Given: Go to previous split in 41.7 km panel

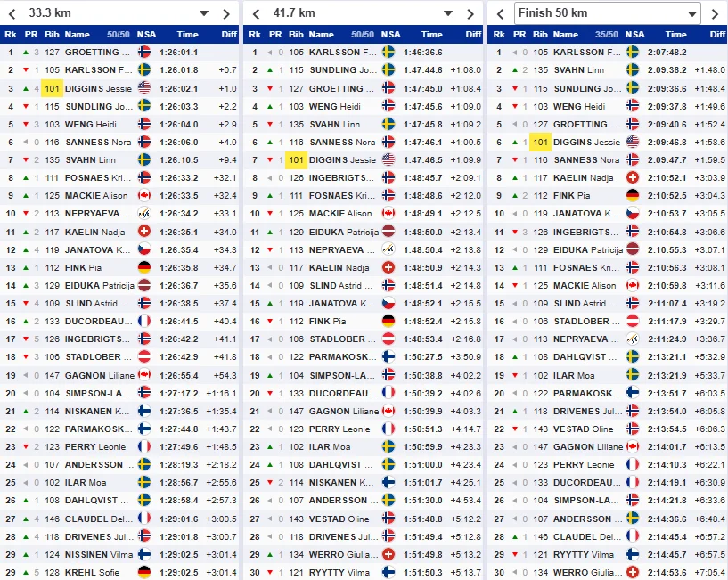Looking at the screenshot, I should tap(257, 14).
